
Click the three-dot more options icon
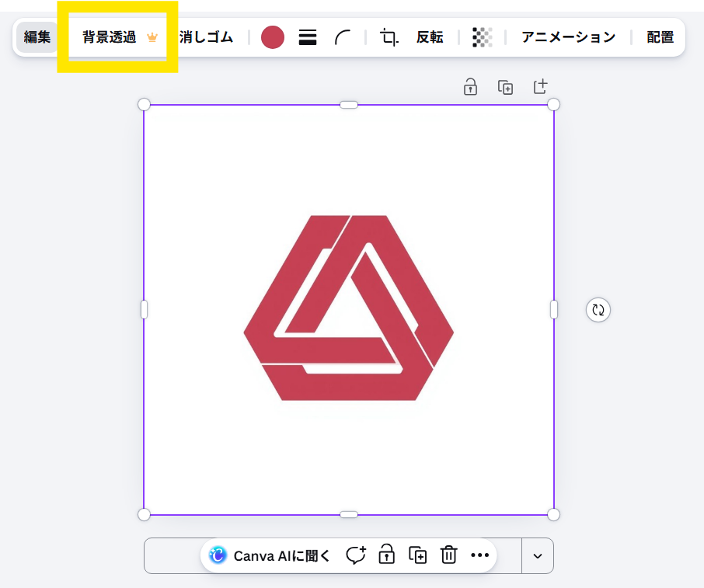pos(479,555)
